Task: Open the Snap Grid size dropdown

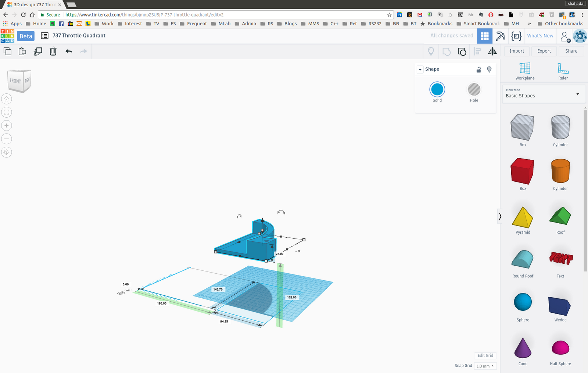Action: tap(485, 366)
